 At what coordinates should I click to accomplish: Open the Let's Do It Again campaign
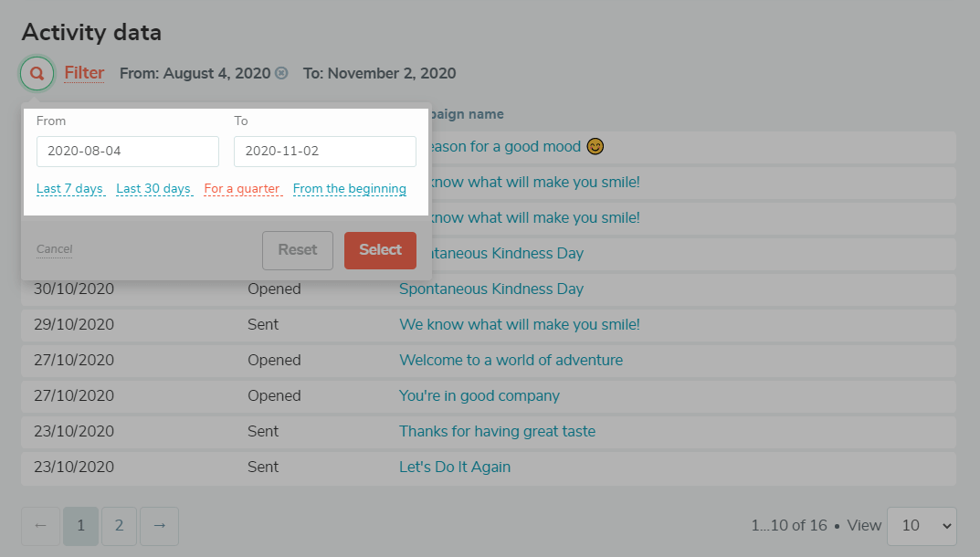tap(454, 467)
